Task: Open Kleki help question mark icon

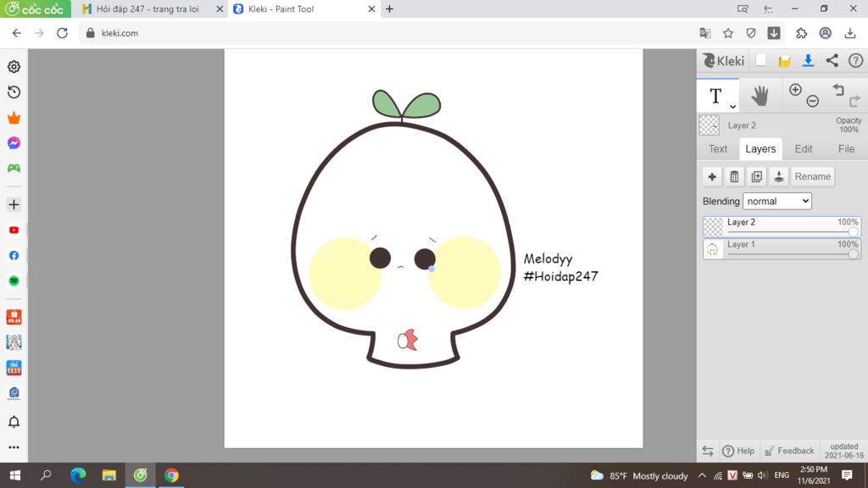Action: click(856, 60)
